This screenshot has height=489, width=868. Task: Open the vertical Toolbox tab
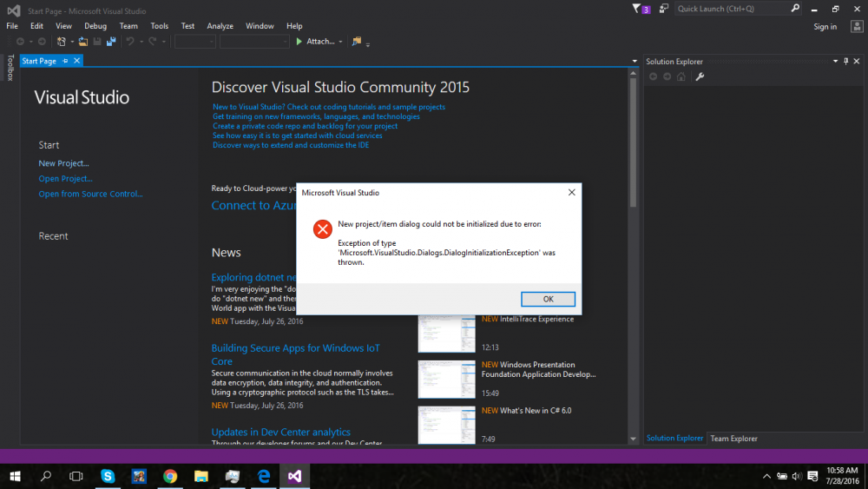click(10, 68)
